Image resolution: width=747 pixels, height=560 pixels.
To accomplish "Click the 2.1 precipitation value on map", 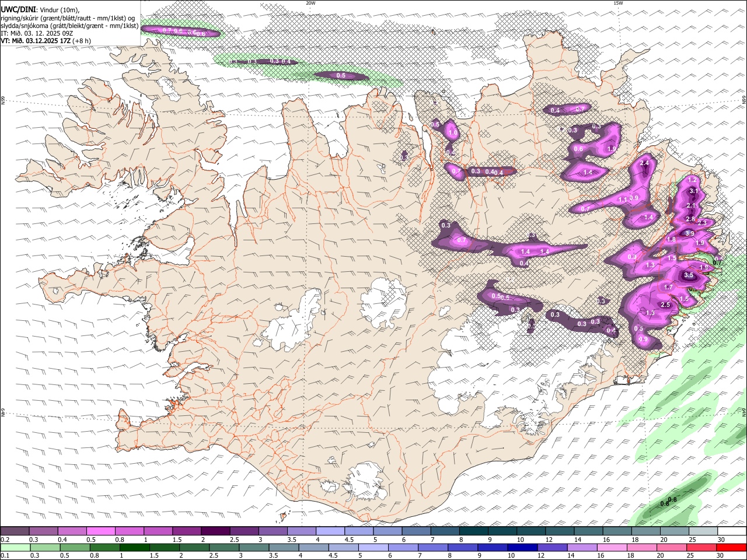I will click(x=692, y=205).
